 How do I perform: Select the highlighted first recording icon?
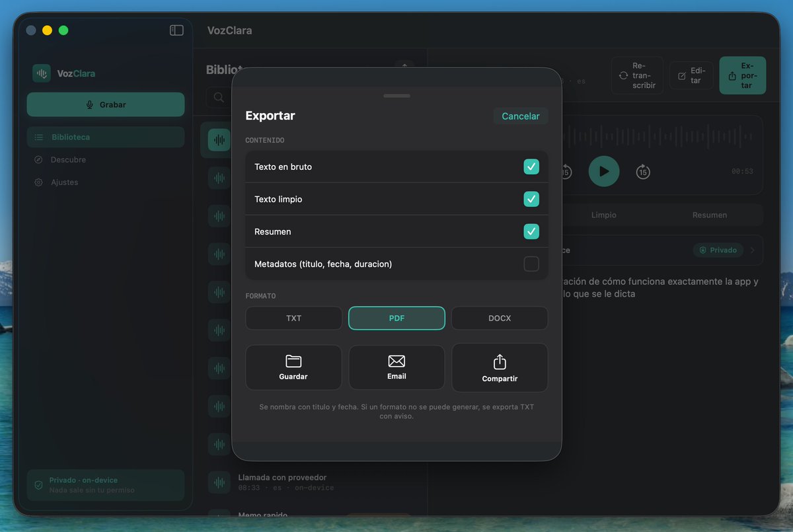pyautogui.click(x=219, y=140)
